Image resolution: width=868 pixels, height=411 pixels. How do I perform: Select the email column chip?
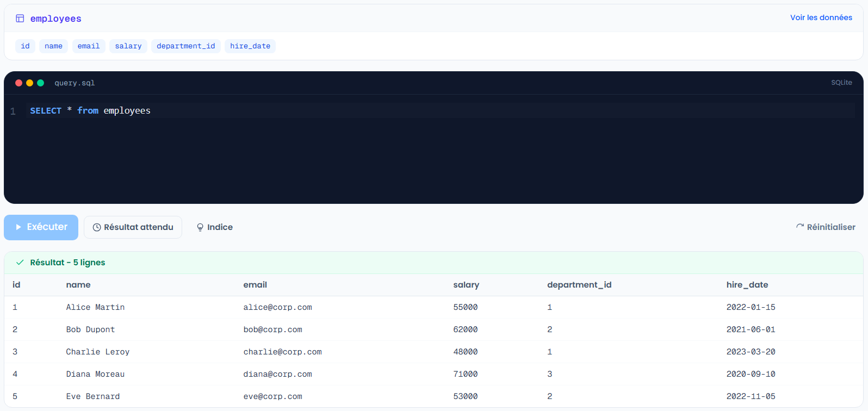tap(89, 46)
